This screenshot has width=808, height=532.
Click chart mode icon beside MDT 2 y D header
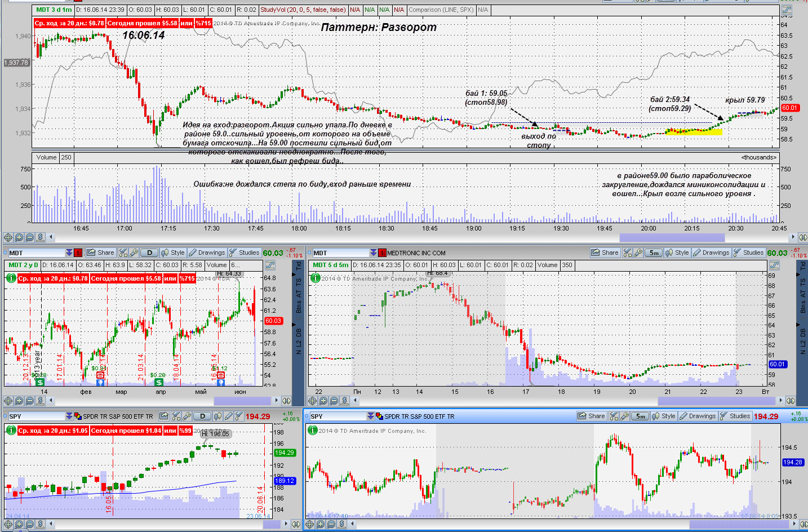tap(270, 265)
